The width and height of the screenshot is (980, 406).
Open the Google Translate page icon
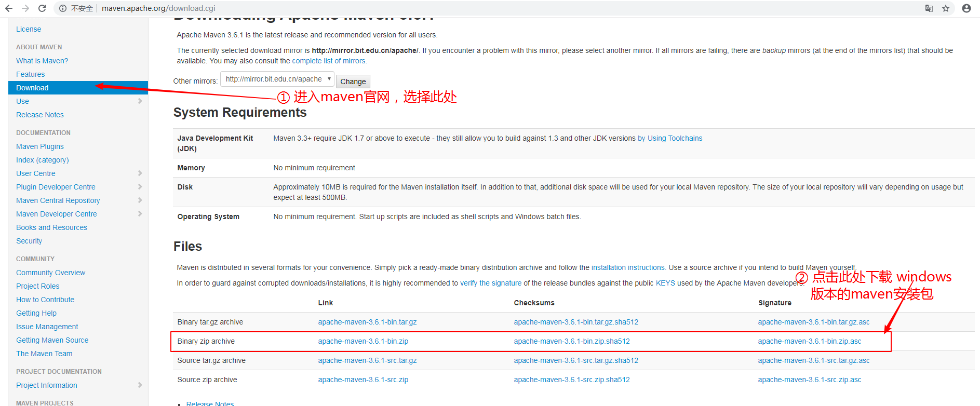929,8
